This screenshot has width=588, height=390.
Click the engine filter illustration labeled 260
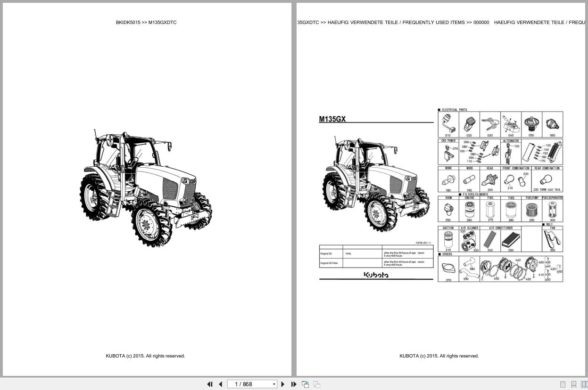click(x=469, y=209)
